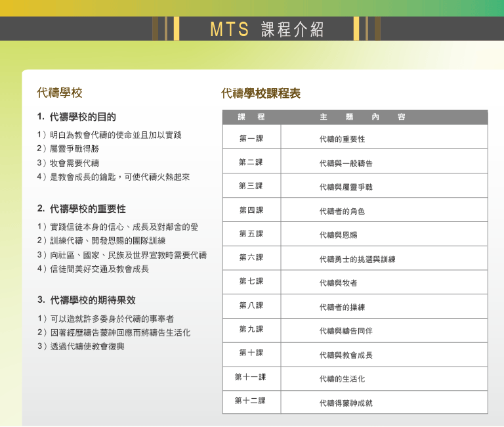This screenshot has height=427, width=504.
Task: Select the heading '代禱學校課程表'
Action: click(x=261, y=93)
